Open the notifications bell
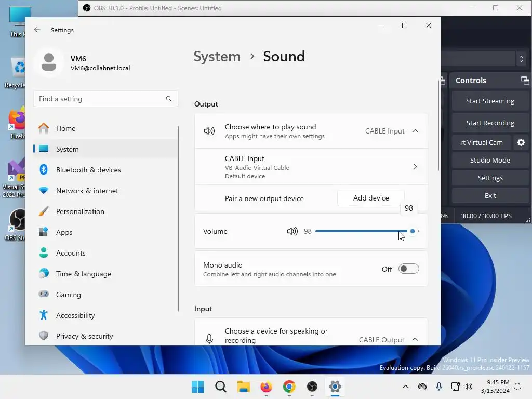The height and width of the screenshot is (399, 532). [x=517, y=387]
